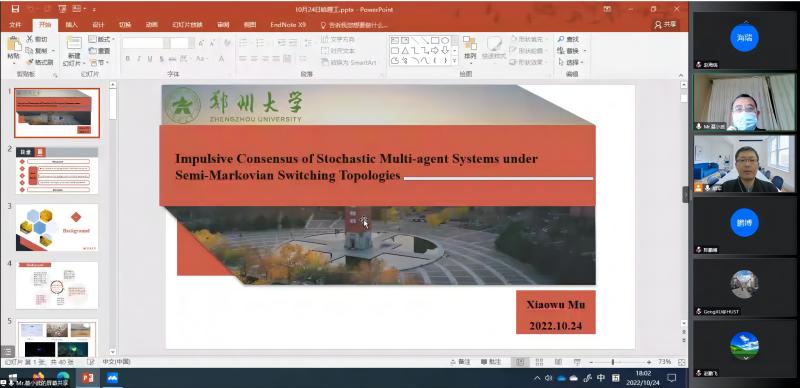The image size is (800, 388).
Task: Click the New Slide (新建幻灯片) icon
Action: (74, 44)
